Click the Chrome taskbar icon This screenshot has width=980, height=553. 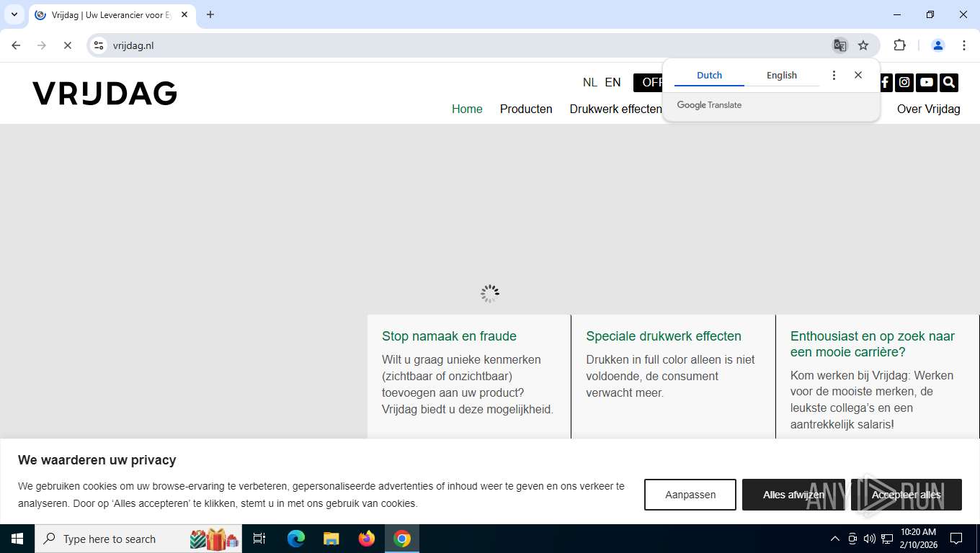tap(402, 539)
